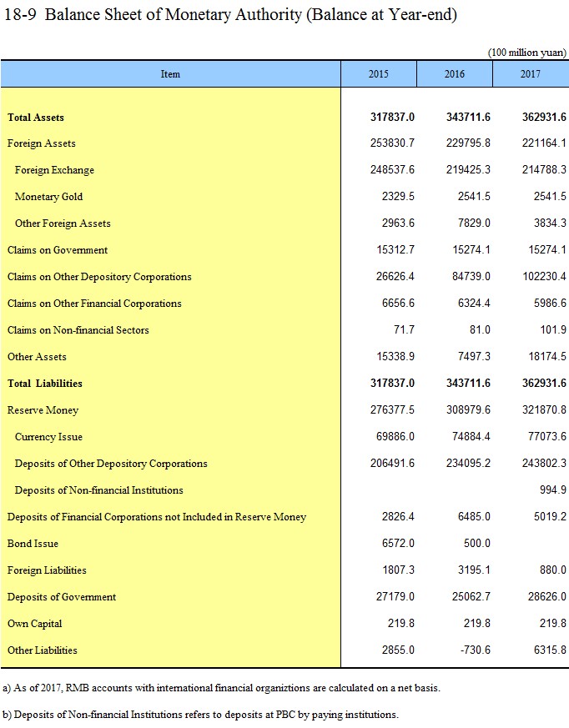Image resolution: width=569 pixels, height=728 pixels.
Task: Select Other Foreign Assets 2017 value 3834.3
Action: tap(550, 223)
